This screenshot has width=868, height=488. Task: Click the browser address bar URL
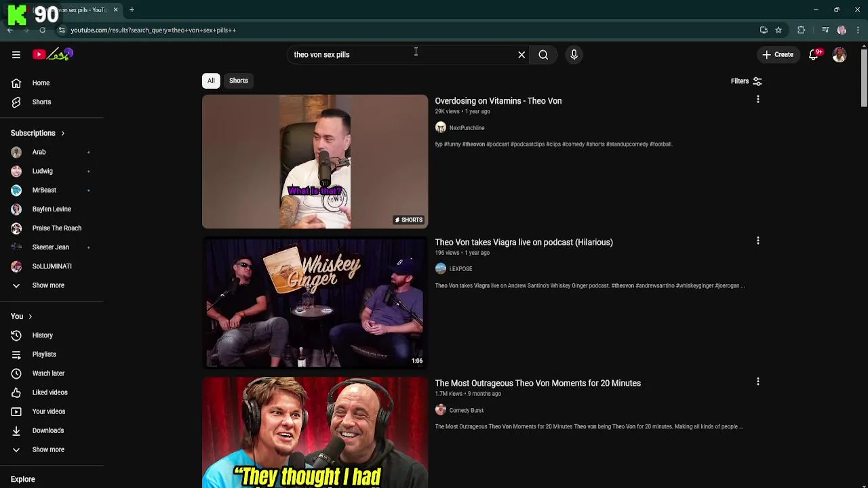[153, 30]
